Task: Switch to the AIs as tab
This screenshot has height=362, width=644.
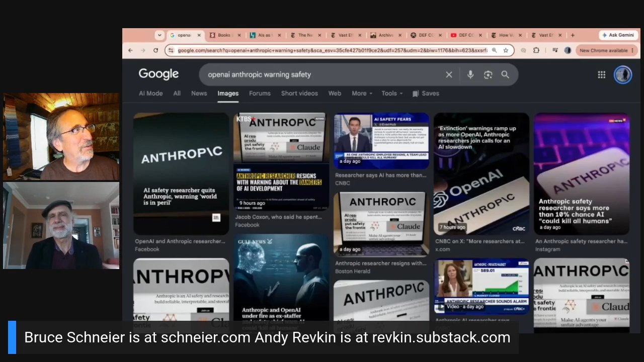Action: pos(265,35)
